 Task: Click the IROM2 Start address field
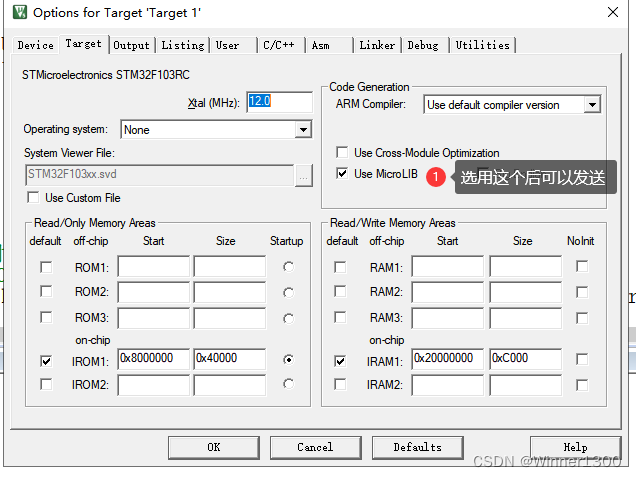pos(154,385)
